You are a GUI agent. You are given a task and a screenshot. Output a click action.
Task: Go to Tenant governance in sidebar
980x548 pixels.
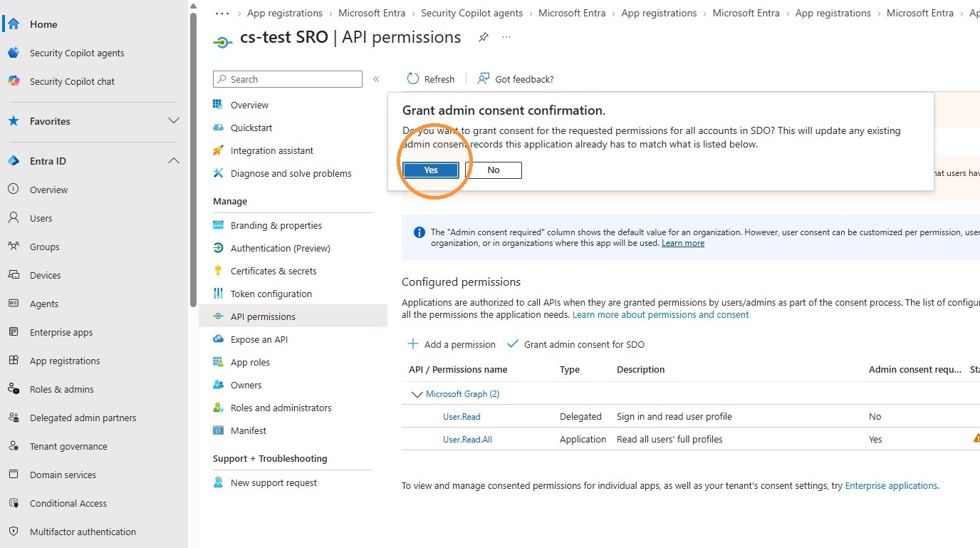tap(68, 446)
